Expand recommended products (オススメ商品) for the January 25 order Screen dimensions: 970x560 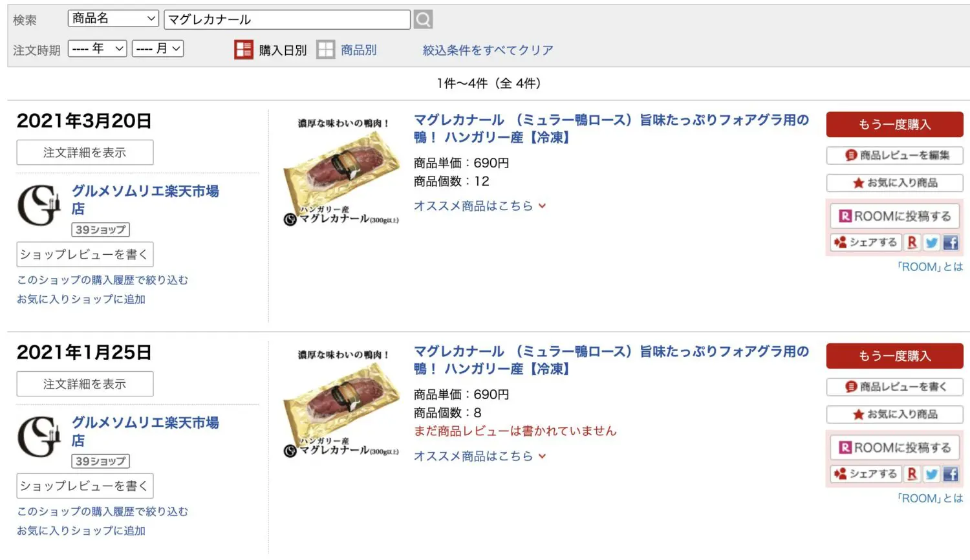click(480, 456)
